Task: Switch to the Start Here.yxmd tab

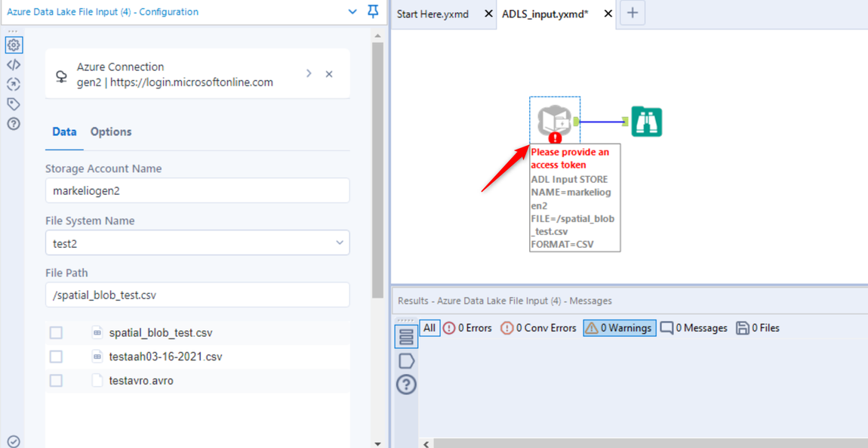Action: (433, 14)
